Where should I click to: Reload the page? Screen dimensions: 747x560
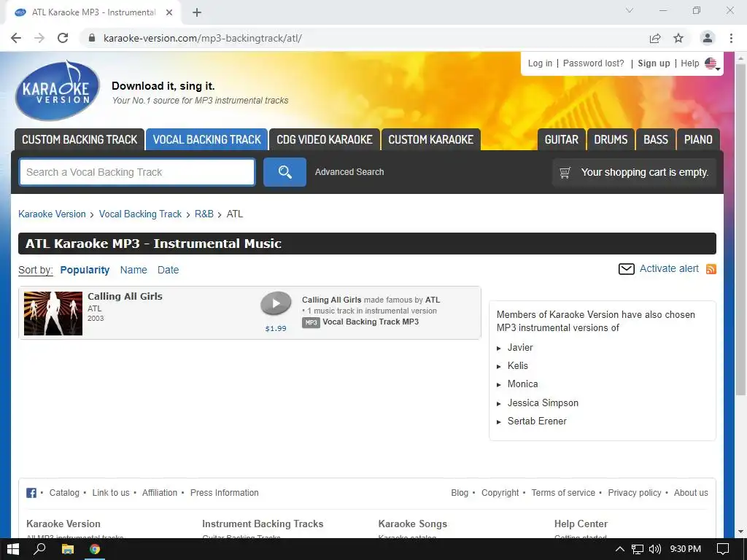pos(63,38)
